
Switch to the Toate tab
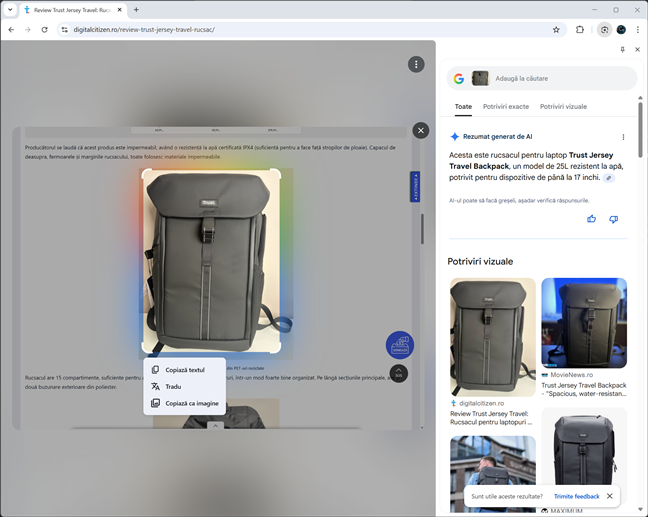463,107
